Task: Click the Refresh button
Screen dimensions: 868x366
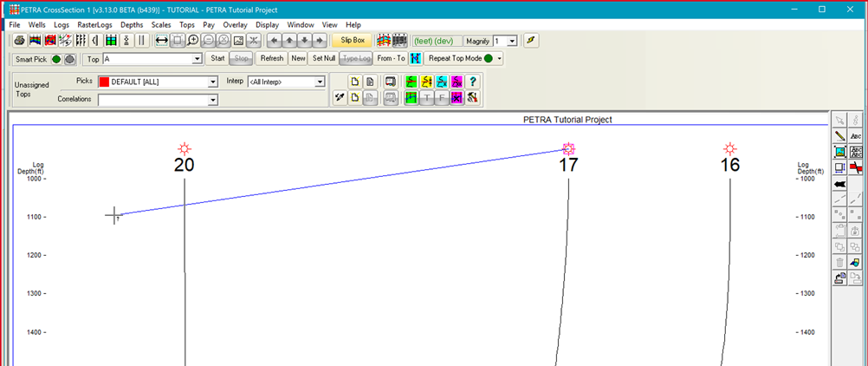Action: 272,58
